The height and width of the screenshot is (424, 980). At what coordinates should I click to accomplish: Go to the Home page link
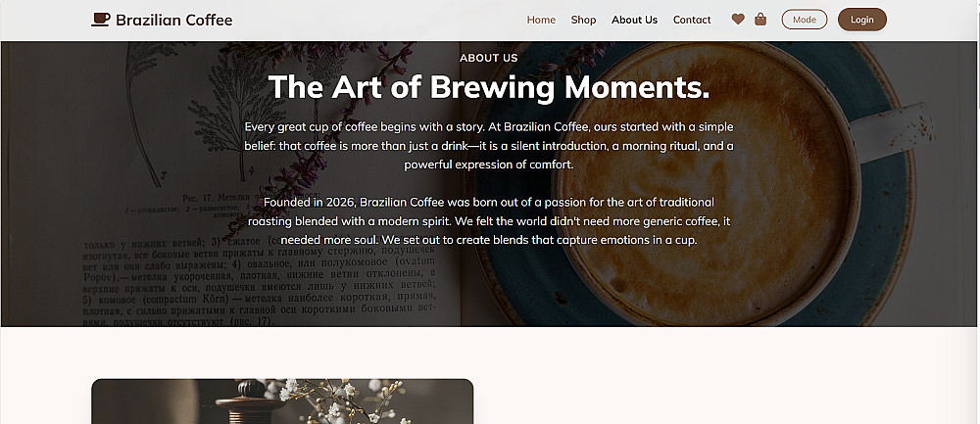pyautogui.click(x=541, y=20)
